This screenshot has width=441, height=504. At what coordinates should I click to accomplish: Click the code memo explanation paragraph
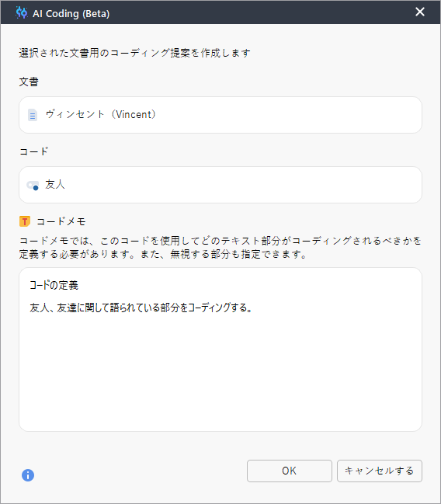pos(220,248)
